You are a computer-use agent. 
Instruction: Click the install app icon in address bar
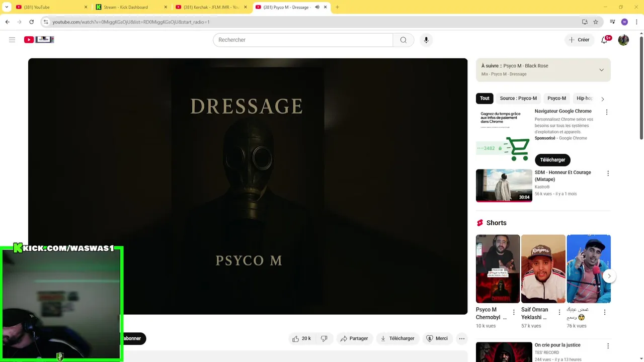tap(585, 22)
